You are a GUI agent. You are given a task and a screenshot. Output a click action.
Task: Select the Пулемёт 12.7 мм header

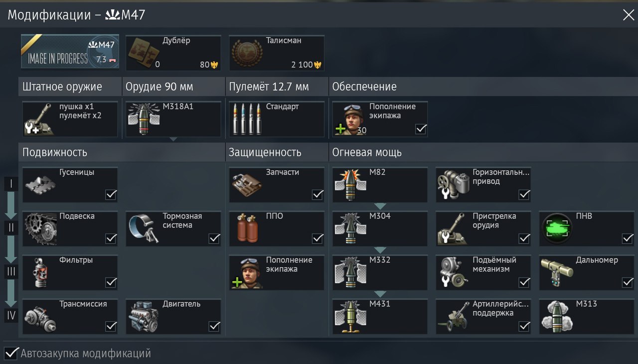(269, 87)
